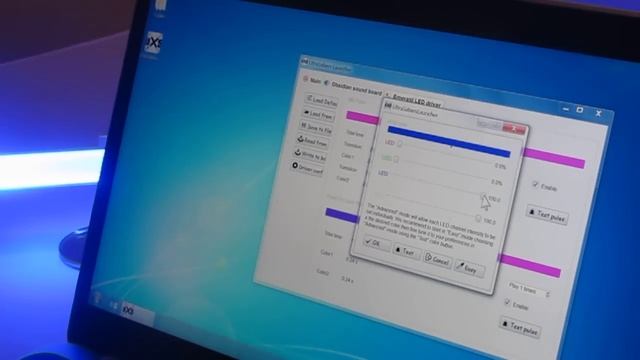Click Test in the color dialog
The width and height of the screenshot is (640, 360).
pyautogui.click(x=406, y=251)
